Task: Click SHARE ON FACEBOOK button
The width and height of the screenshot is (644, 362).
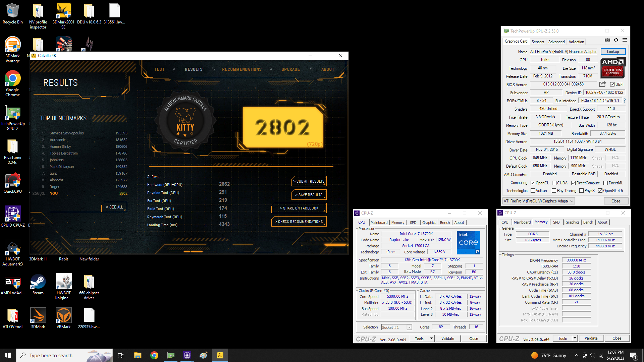Action: 299,208
